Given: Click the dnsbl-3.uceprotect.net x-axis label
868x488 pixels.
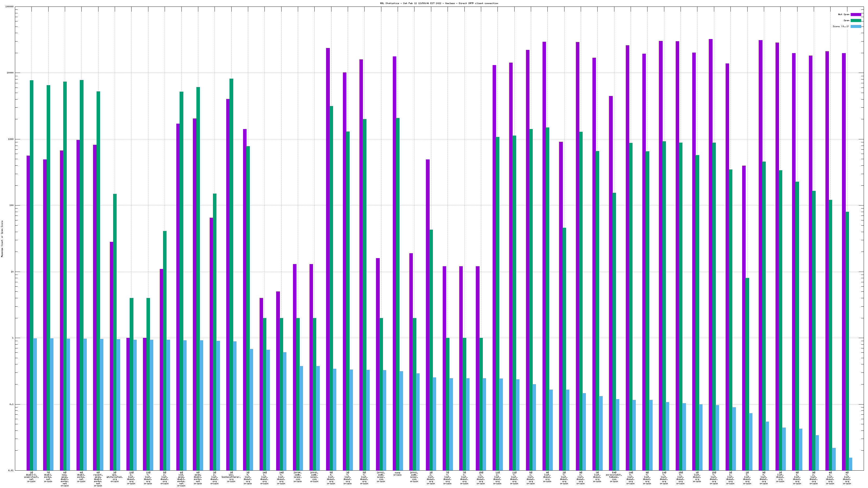Looking at the screenshot, I should (x=31, y=477).
